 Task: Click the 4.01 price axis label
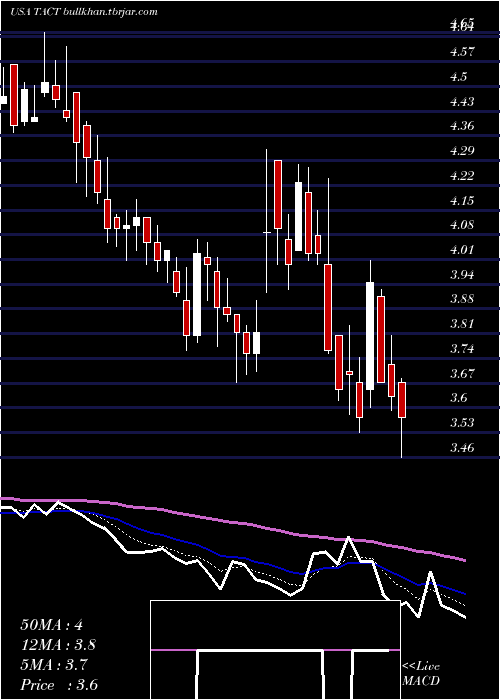pos(462,250)
